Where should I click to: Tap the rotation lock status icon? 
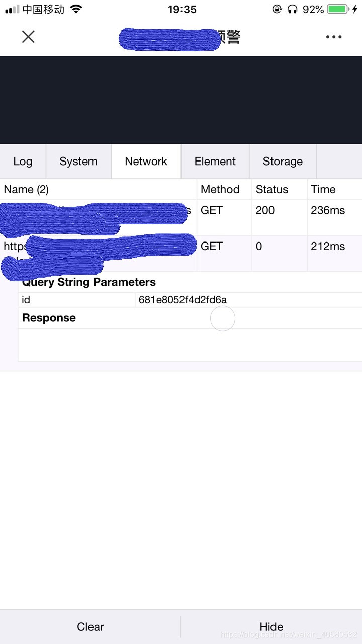coord(277,9)
